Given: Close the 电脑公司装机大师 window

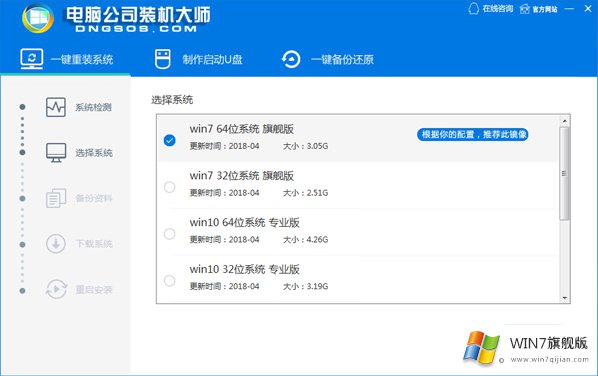Looking at the screenshot, I should coord(588,8).
